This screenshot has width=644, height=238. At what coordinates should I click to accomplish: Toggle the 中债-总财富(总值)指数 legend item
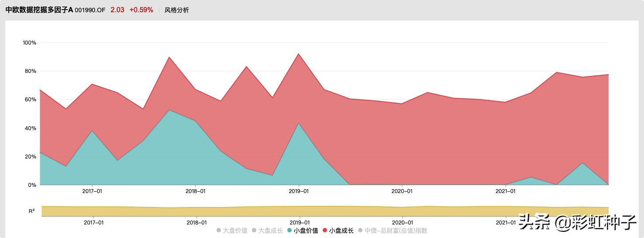pyautogui.click(x=392, y=231)
